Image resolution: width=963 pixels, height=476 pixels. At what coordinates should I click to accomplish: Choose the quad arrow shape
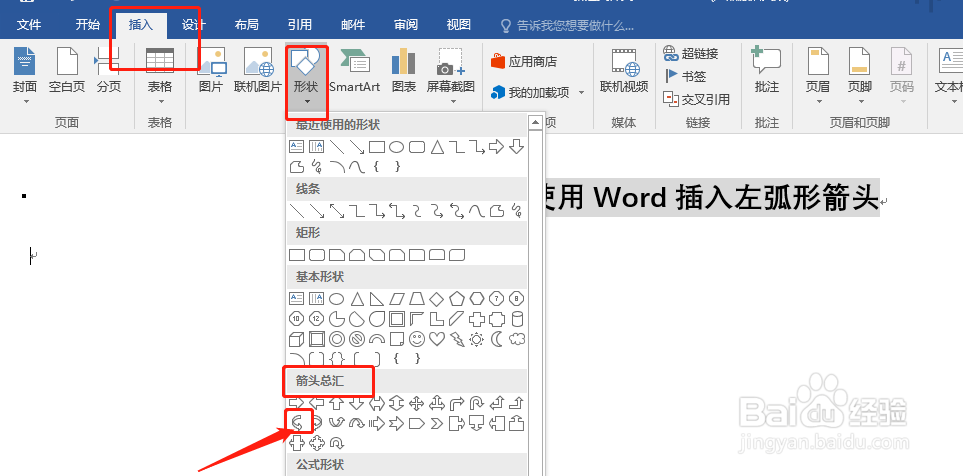416,404
